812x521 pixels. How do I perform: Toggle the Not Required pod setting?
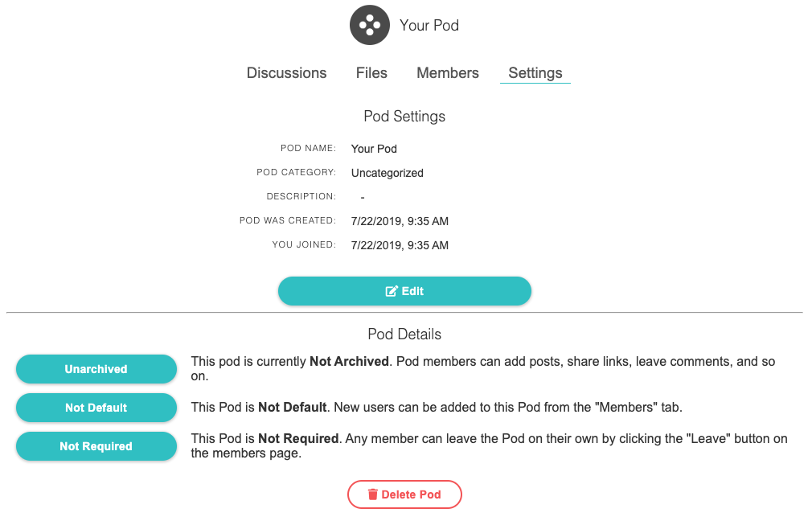click(96, 446)
